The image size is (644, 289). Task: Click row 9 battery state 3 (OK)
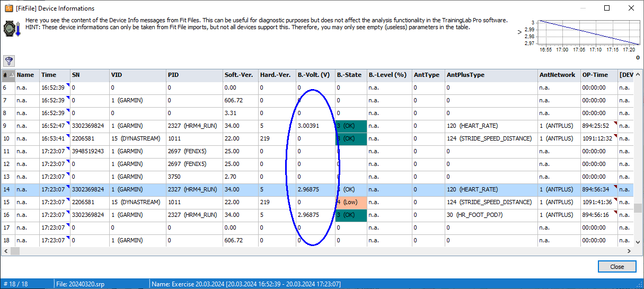click(351, 126)
